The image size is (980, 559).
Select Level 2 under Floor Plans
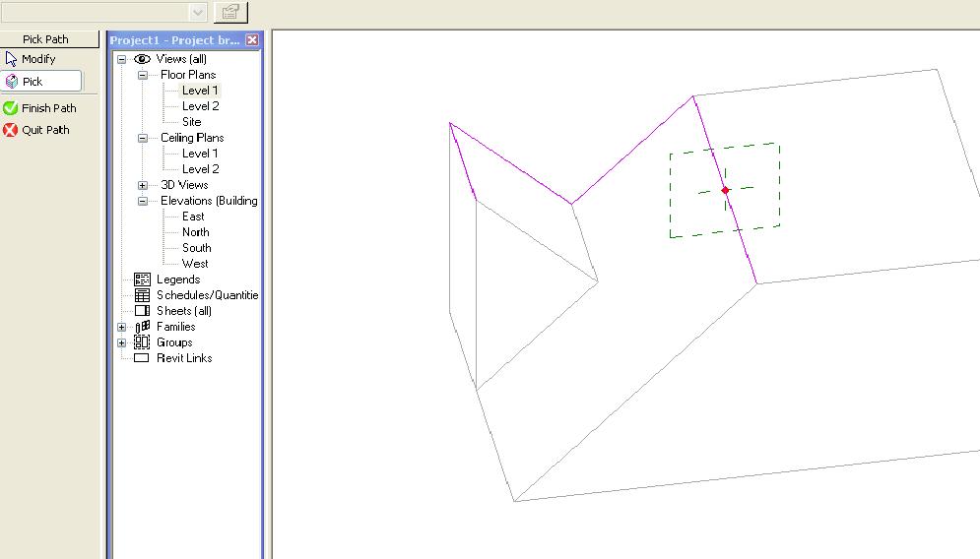(x=200, y=106)
